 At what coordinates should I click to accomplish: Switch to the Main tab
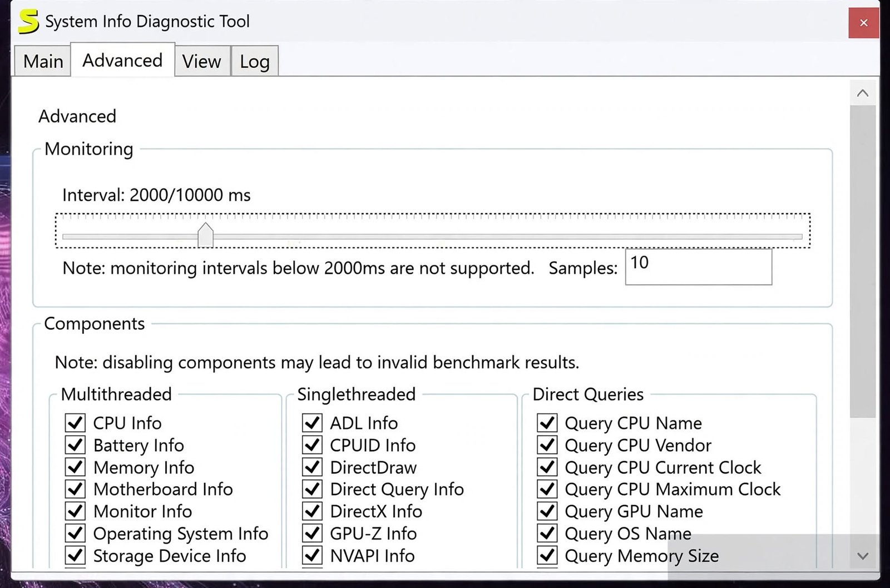point(43,61)
